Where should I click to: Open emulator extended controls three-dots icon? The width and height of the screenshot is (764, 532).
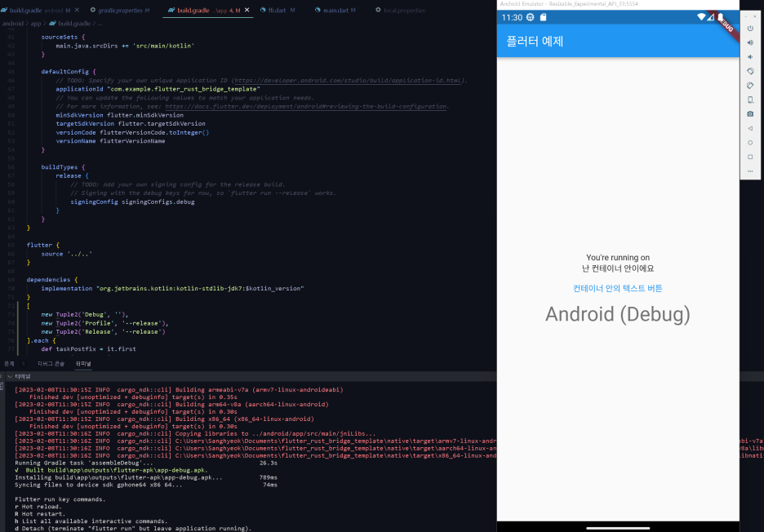click(x=750, y=171)
